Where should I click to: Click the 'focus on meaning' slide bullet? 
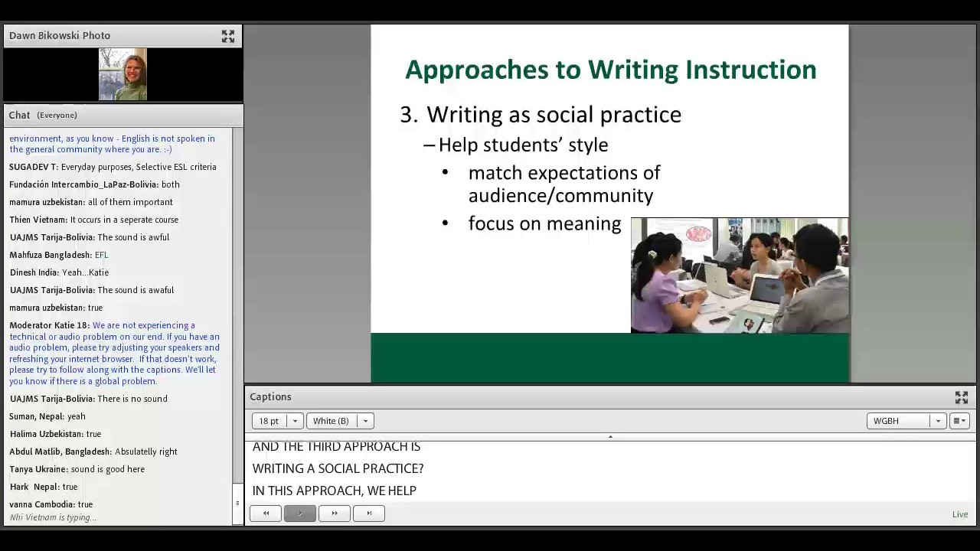[544, 224]
